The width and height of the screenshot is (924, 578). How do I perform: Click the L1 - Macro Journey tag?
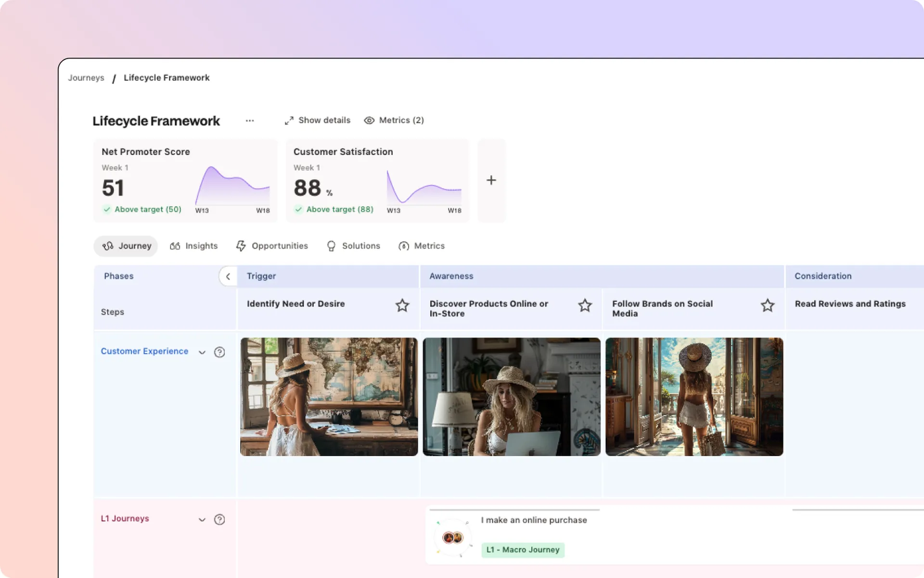pyautogui.click(x=523, y=550)
